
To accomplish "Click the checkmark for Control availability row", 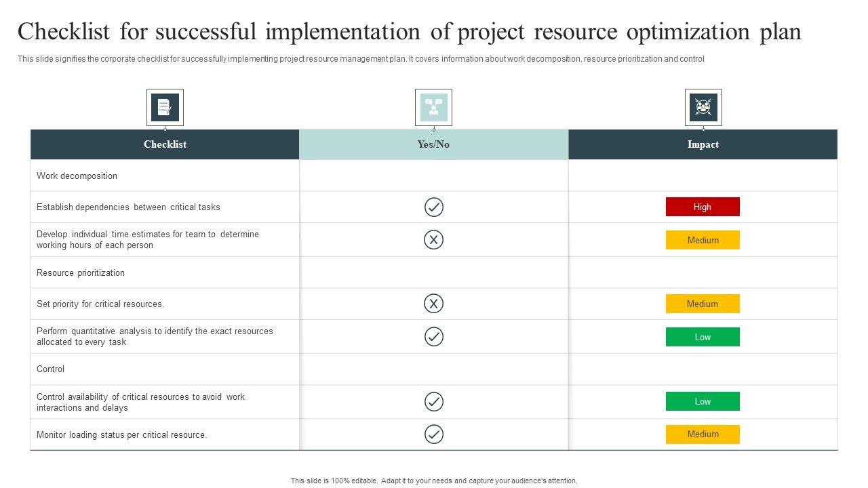I will point(434,402).
